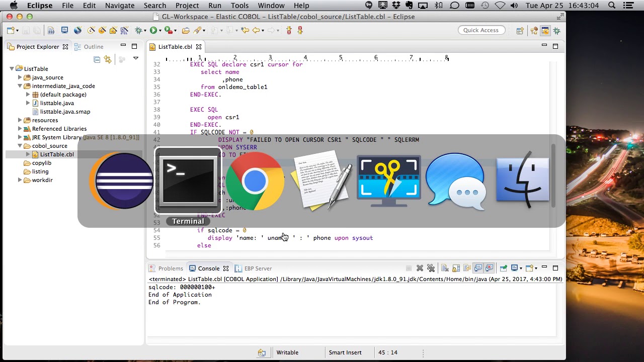The width and height of the screenshot is (644, 362).
Task: Switch to the Outline tab
Action: pyautogui.click(x=89, y=47)
